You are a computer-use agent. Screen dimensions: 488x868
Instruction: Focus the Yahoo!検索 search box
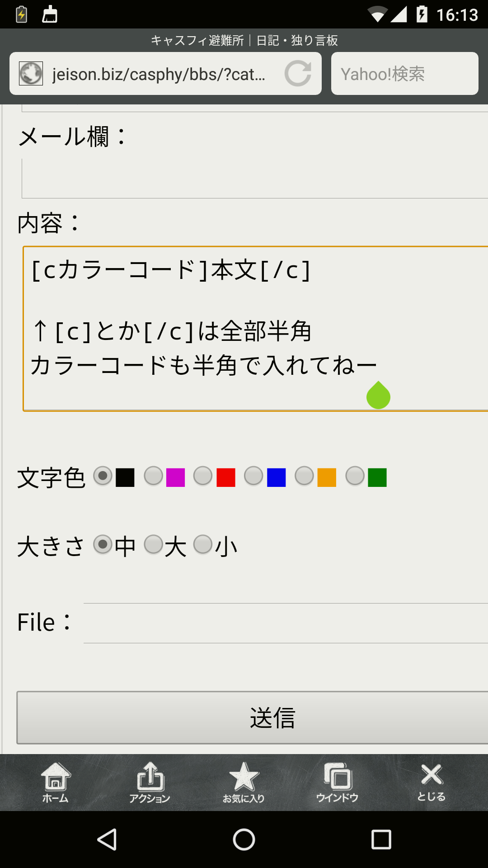pyautogui.click(x=404, y=74)
